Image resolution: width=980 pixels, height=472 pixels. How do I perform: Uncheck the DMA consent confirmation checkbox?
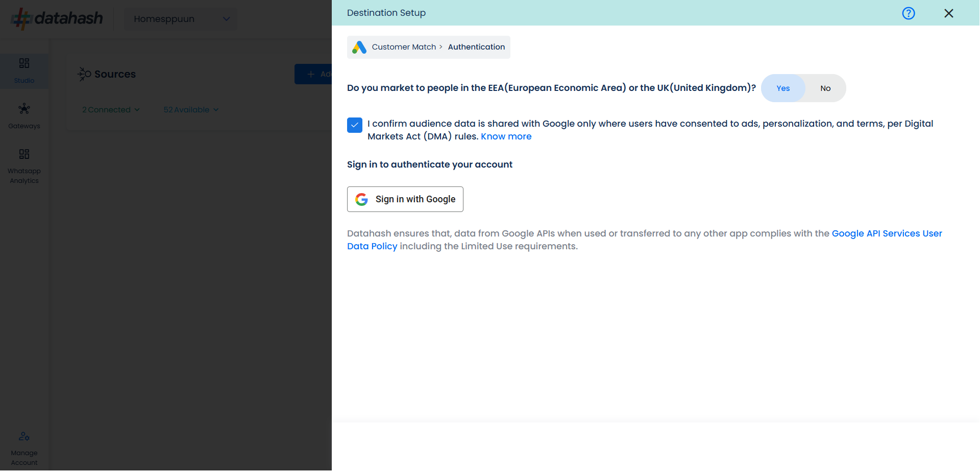355,125
